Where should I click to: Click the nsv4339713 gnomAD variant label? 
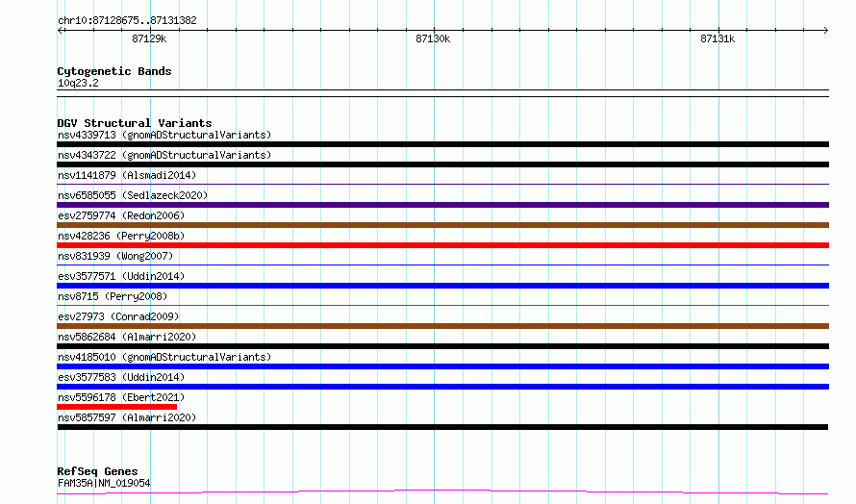point(164,135)
